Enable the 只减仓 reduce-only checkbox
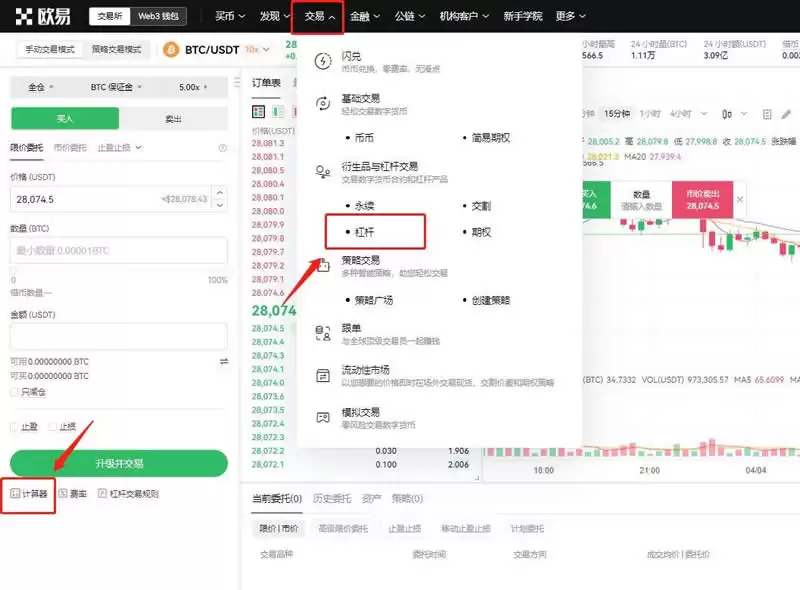Viewport: 800px width, 590px height. (x=14, y=392)
